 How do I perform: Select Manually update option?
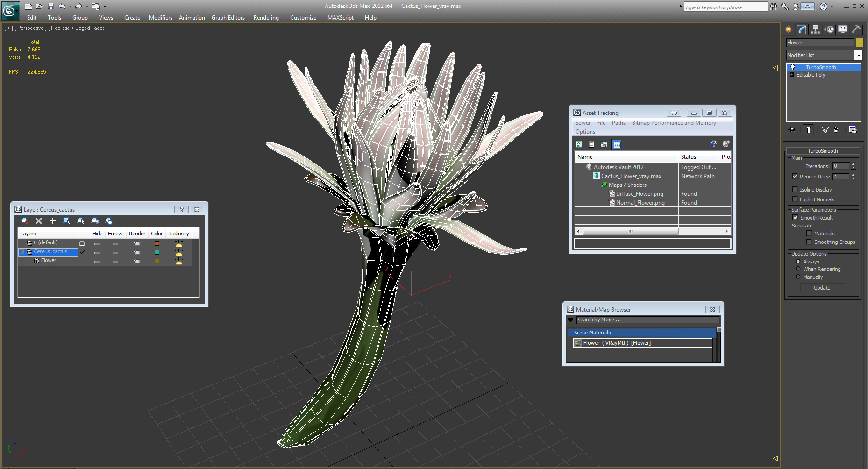[x=798, y=277]
